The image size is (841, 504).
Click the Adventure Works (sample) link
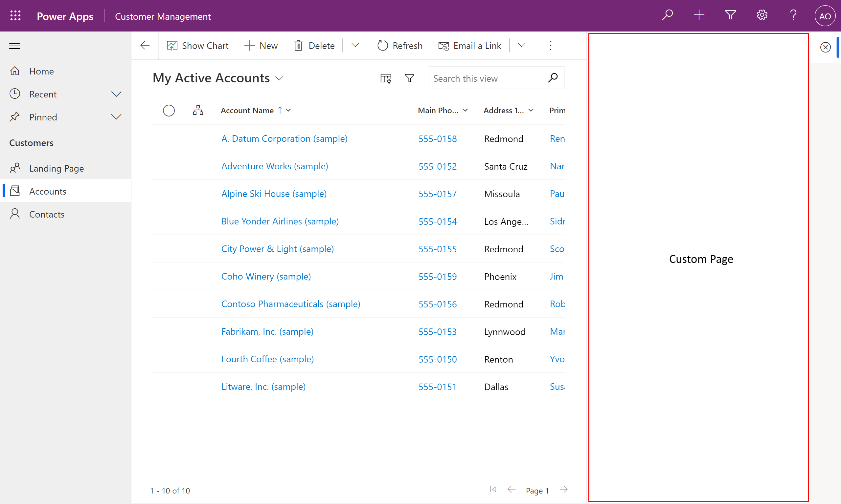tap(274, 166)
